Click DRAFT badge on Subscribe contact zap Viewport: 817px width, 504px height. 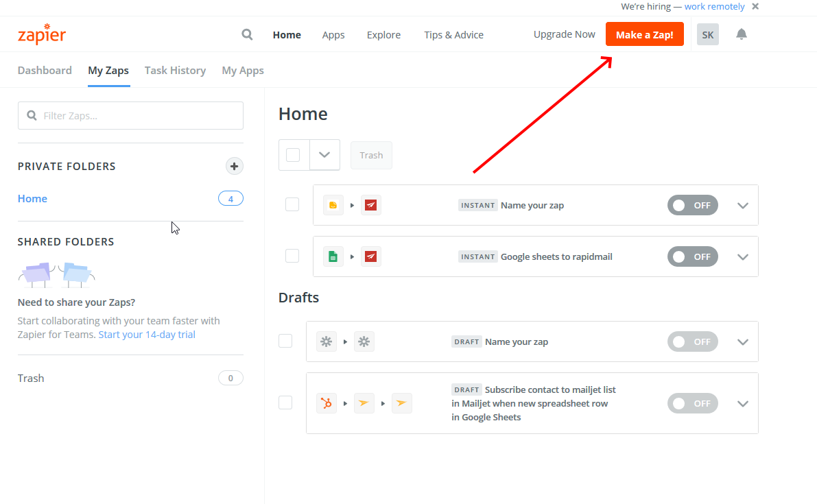[x=466, y=389]
